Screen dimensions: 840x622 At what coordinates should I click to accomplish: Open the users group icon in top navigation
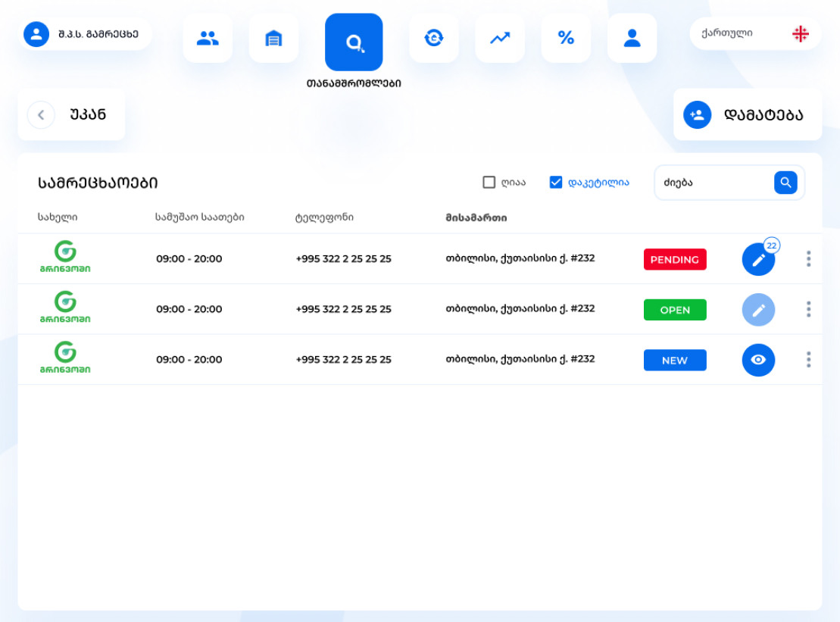pyautogui.click(x=207, y=38)
